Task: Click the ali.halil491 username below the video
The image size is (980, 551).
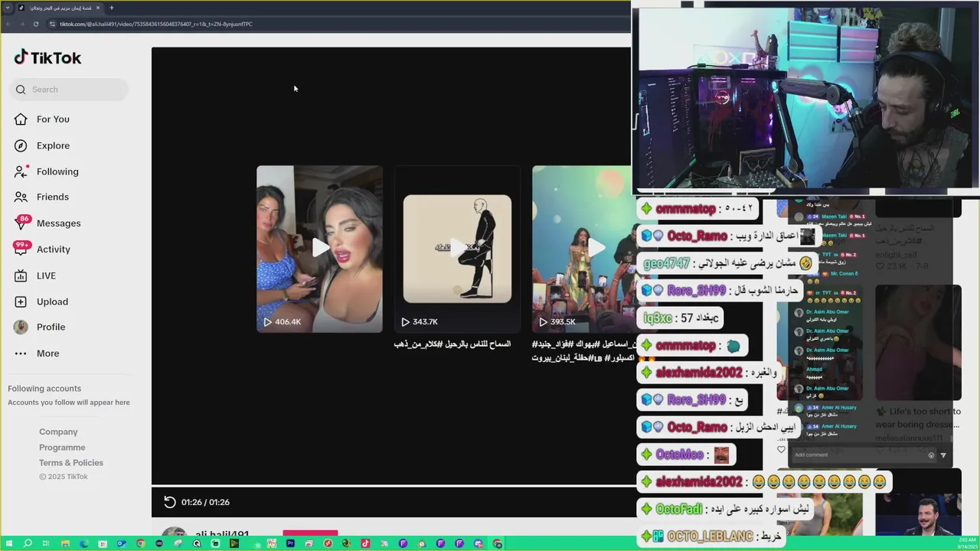Action: pyautogui.click(x=222, y=535)
